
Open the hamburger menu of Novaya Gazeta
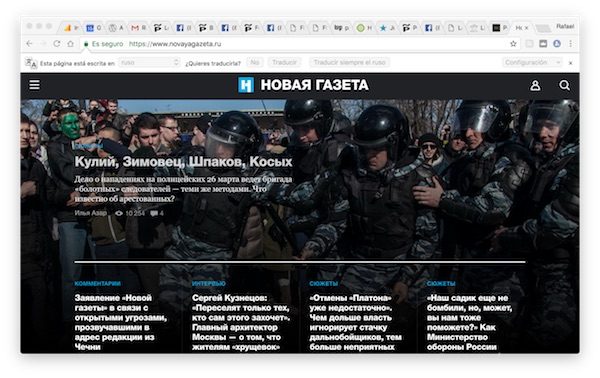[x=34, y=85]
